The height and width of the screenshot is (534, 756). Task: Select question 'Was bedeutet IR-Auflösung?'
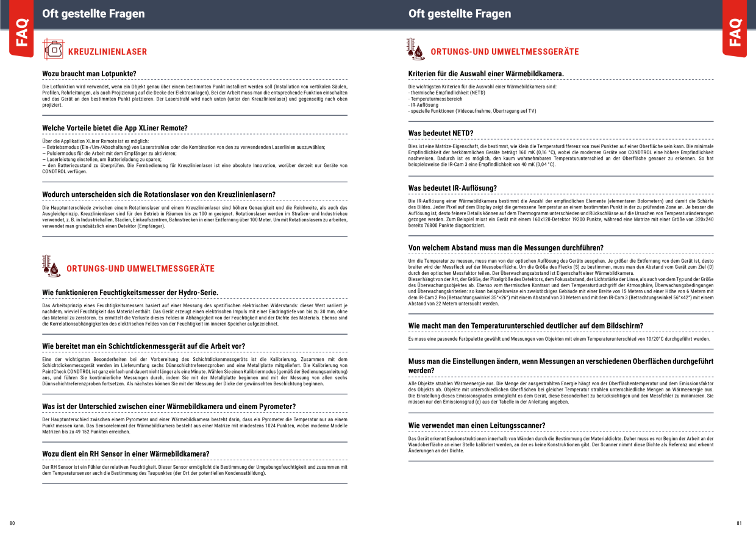[x=452, y=188]
